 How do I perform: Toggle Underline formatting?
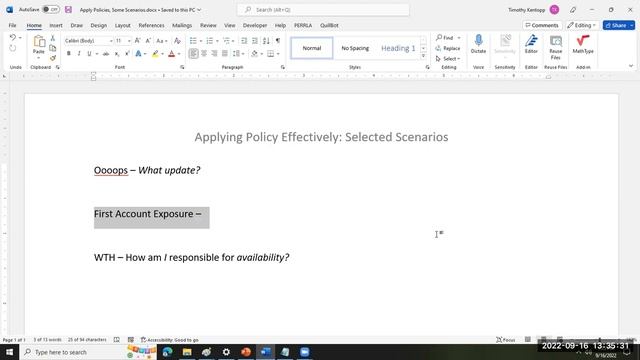(89, 54)
